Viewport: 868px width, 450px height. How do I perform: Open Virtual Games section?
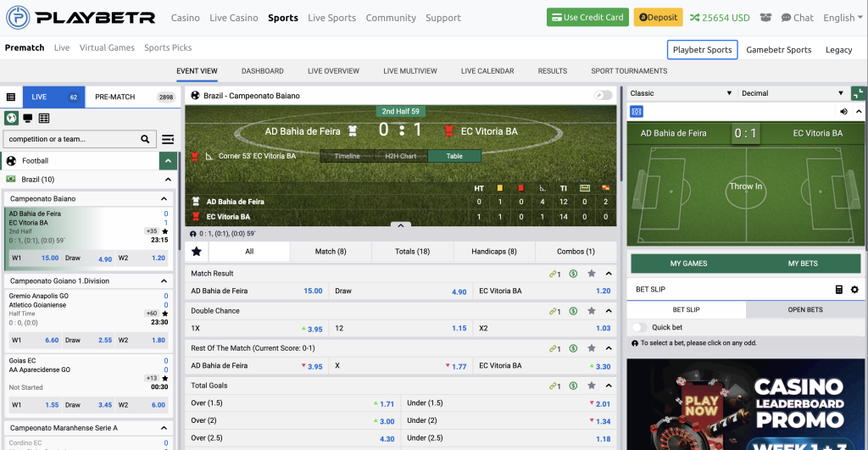point(107,47)
